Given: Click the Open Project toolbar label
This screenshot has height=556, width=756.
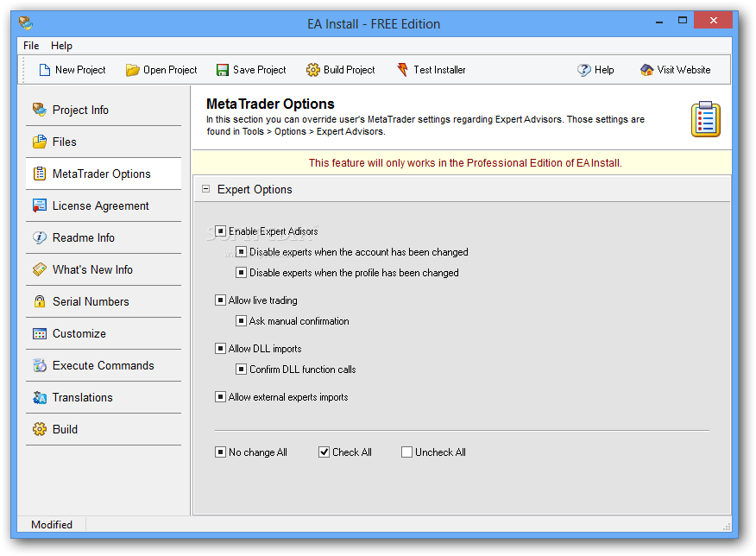Looking at the screenshot, I should pos(170,70).
